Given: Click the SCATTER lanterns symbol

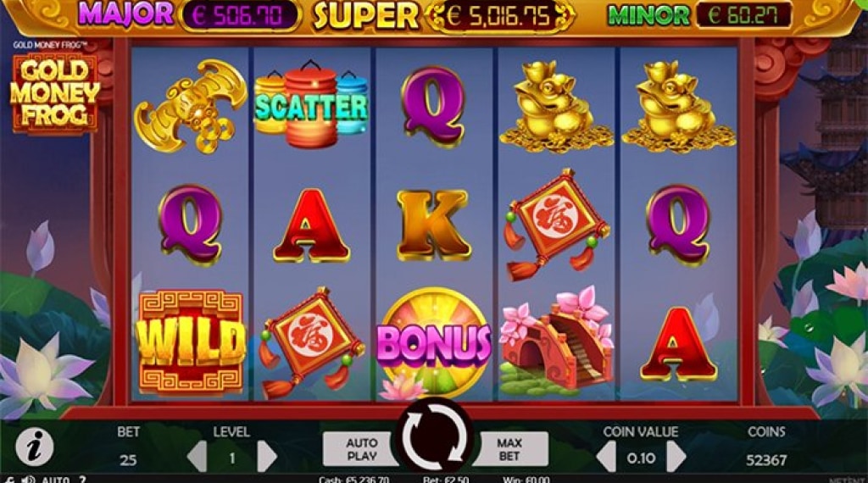Looking at the screenshot, I should (311, 105).
